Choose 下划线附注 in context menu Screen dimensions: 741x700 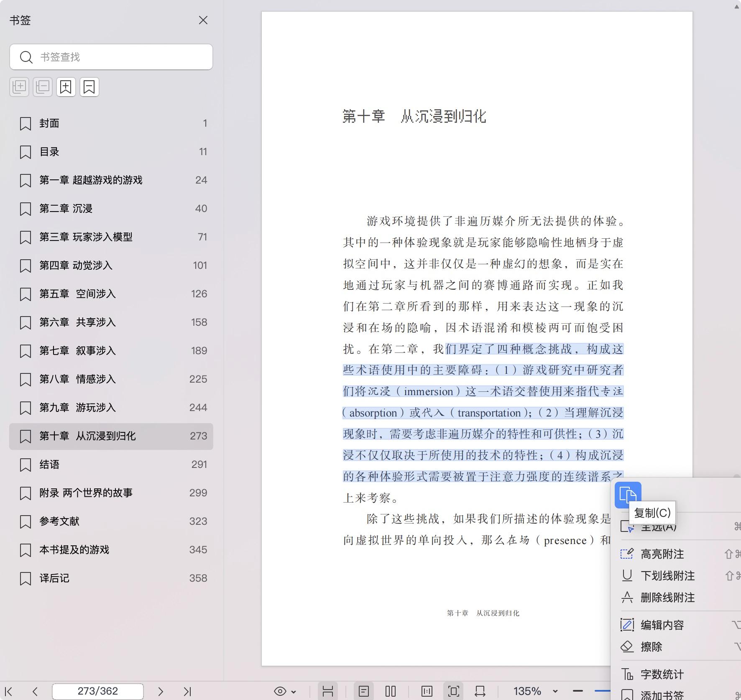[x=667, y=576]
